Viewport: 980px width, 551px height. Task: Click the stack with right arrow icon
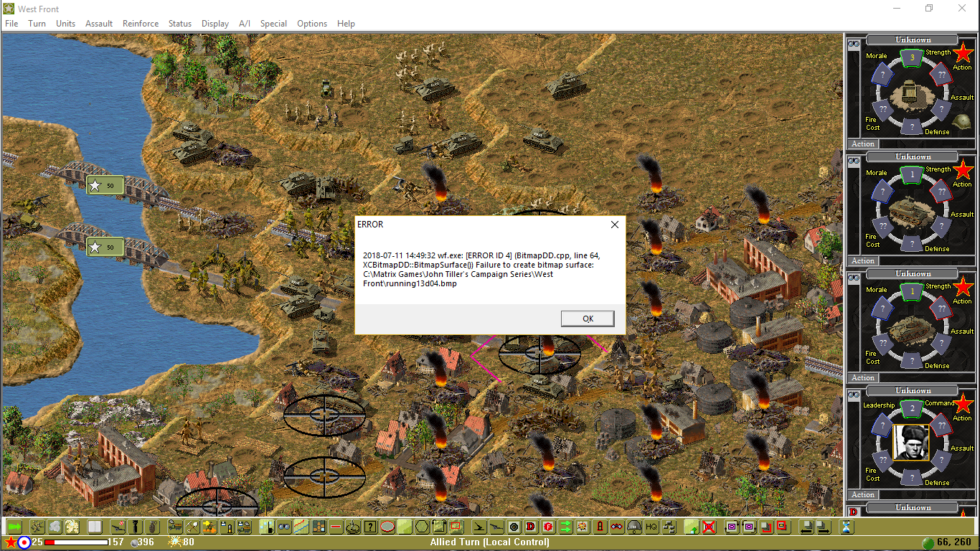coord(824,527)
